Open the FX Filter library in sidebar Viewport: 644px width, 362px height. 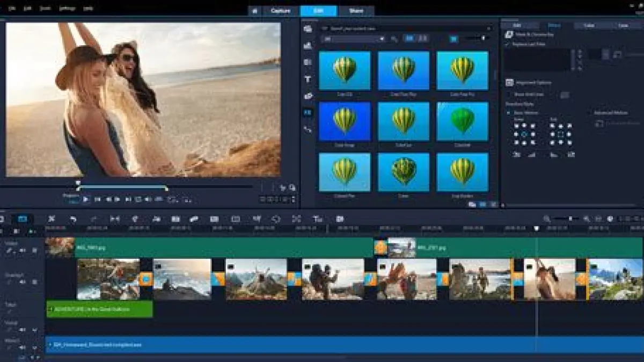[308, 113]
